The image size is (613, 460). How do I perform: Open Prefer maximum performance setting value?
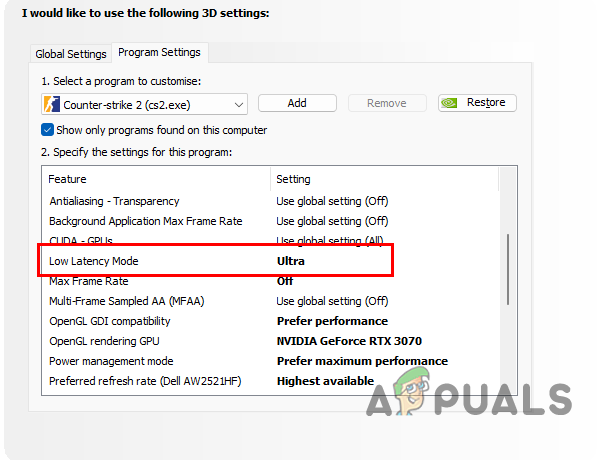pos(362,361)
